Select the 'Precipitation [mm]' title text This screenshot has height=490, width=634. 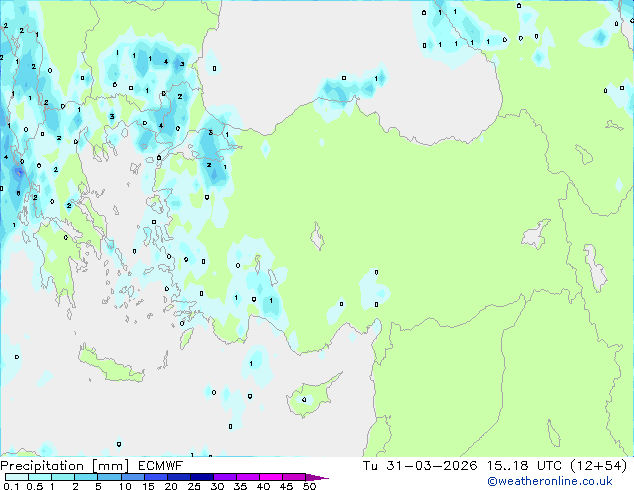(x=65, y=466)
